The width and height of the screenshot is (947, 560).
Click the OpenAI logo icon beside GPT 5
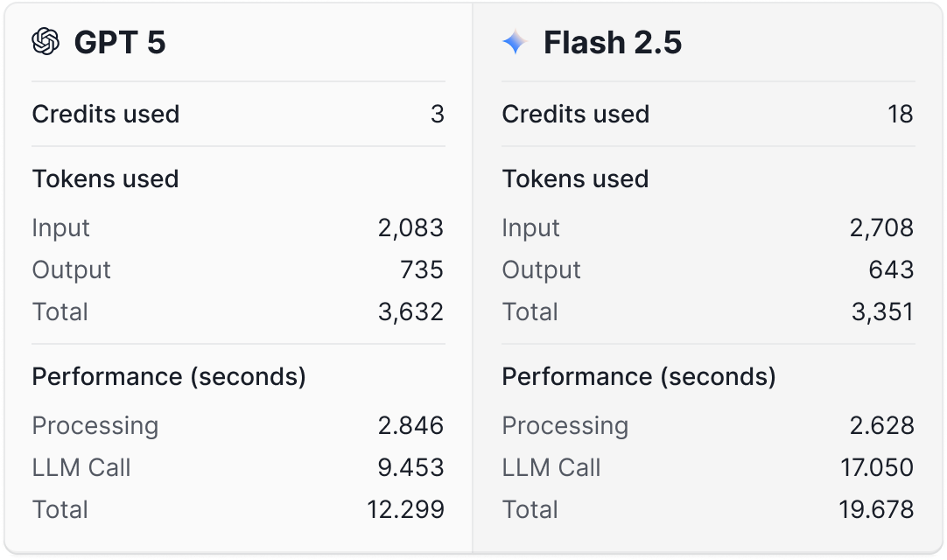pos(46,41)
